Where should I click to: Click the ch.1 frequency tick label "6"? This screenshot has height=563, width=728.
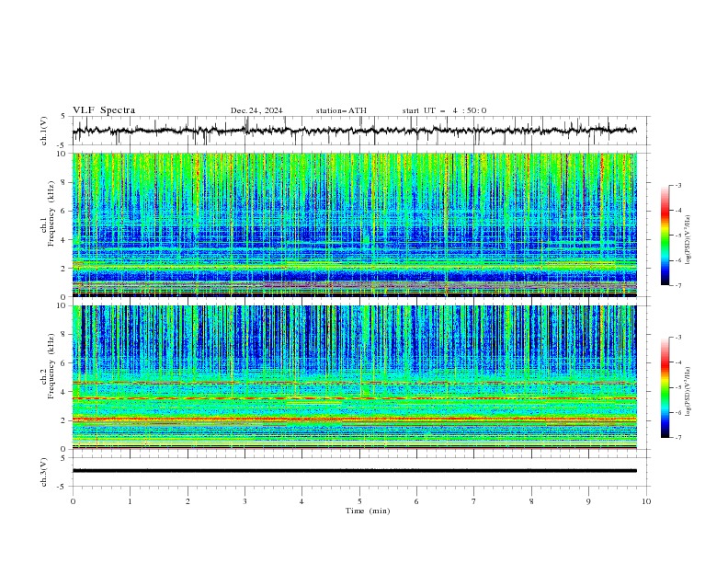pyautogui.click(x=64, y=212)
